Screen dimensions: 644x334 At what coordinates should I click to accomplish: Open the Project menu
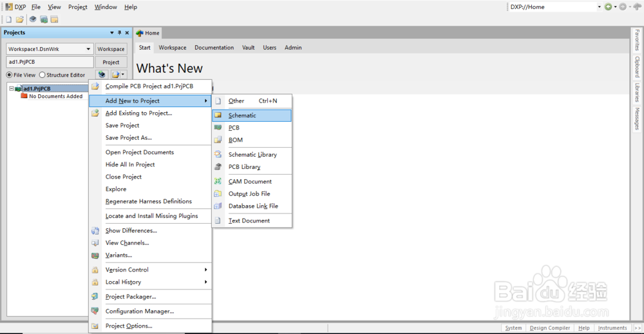(78, 7)
